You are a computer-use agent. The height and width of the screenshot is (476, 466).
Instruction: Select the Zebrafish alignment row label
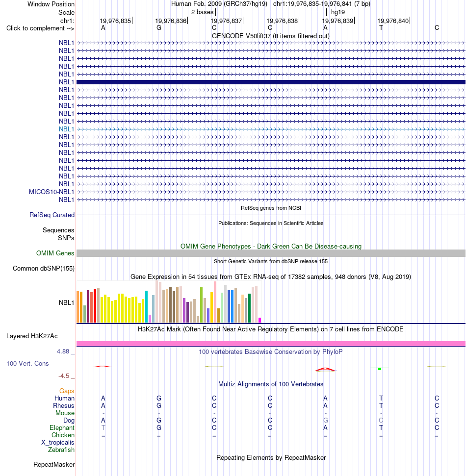coord(61,450)
